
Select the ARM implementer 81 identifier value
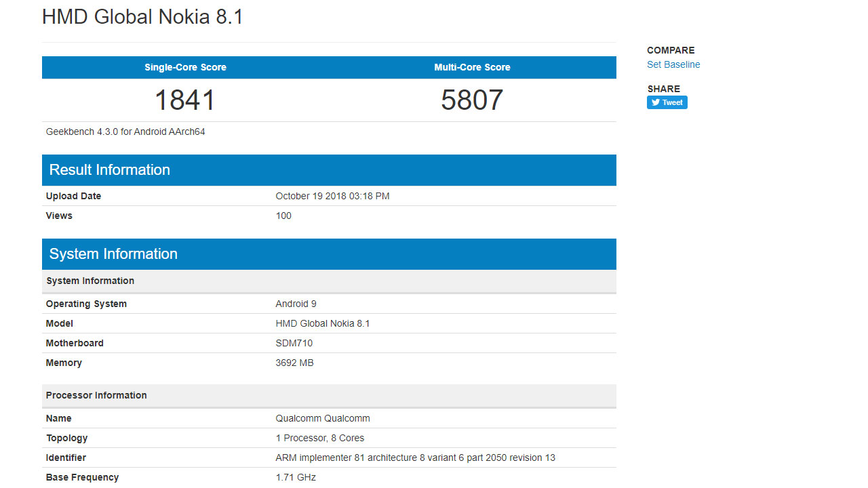tap(415, 457)
